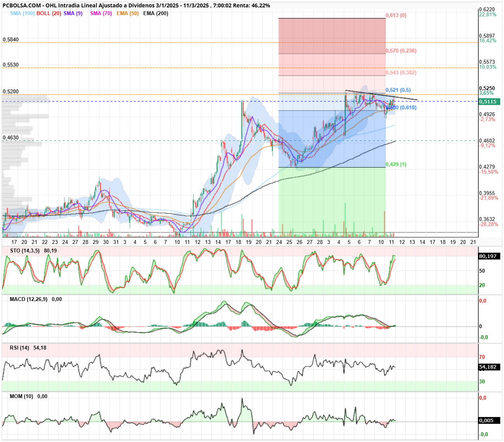The width and height of the screenshot is (504, 442).
Task: Click the purple SMA (9) legend entry
Action: point(73,13)
